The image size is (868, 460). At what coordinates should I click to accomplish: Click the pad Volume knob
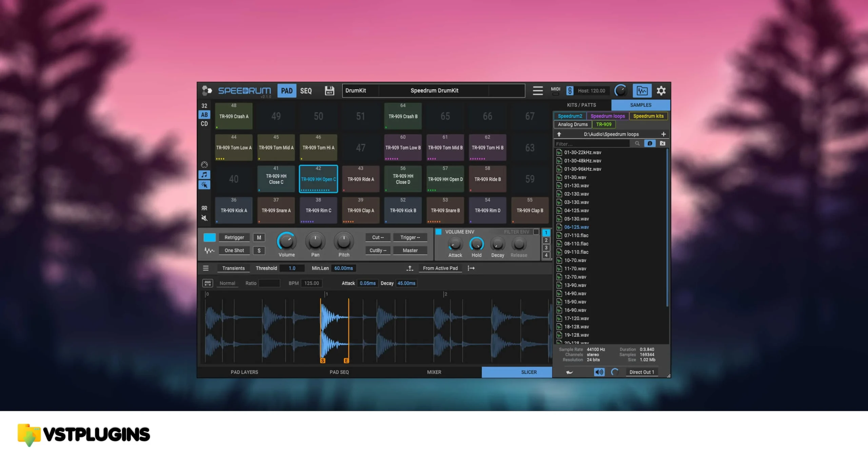[287, 241]
